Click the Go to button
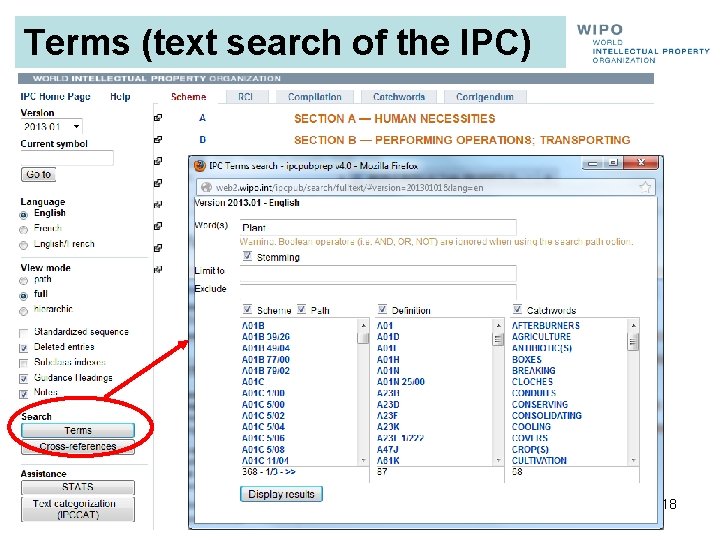 click(x=39, y=174)
